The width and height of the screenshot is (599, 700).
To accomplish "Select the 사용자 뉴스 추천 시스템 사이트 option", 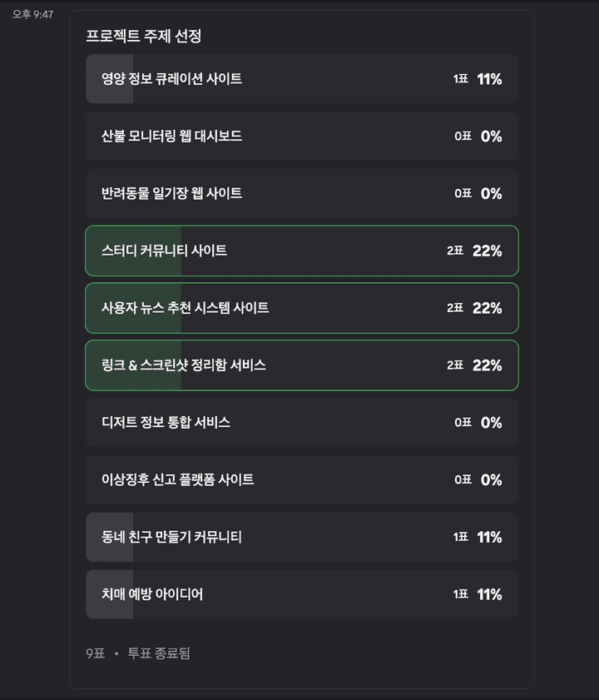I will click(x=302, y=308).
